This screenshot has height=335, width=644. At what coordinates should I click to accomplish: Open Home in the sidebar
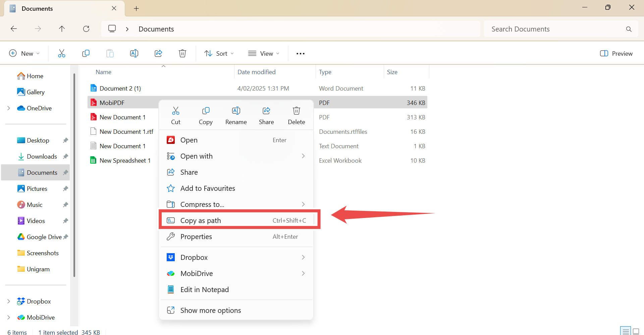35,76
